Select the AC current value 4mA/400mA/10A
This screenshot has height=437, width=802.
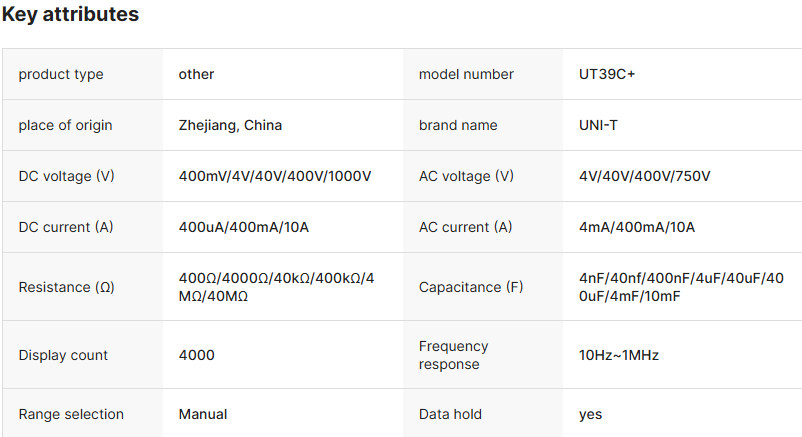coord(637,227)
